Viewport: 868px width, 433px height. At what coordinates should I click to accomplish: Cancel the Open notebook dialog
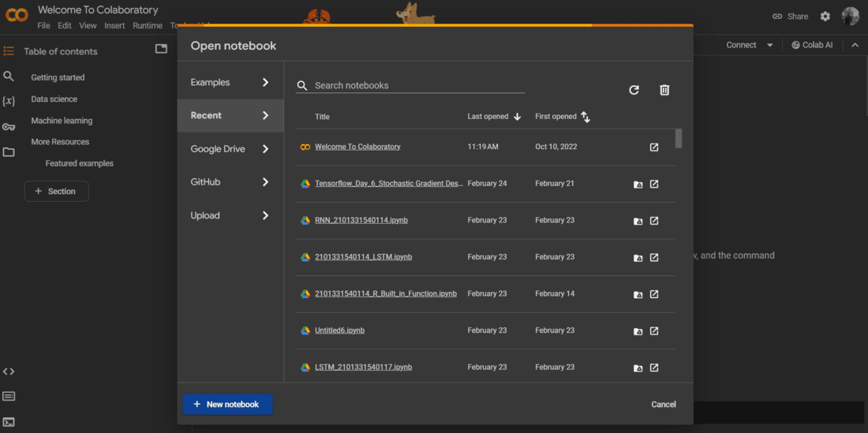663,405
